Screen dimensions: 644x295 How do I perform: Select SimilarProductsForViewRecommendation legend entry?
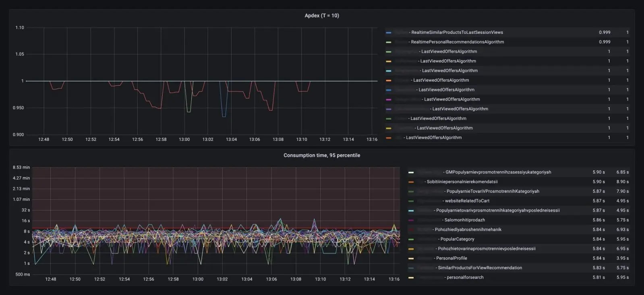point(480,268)
